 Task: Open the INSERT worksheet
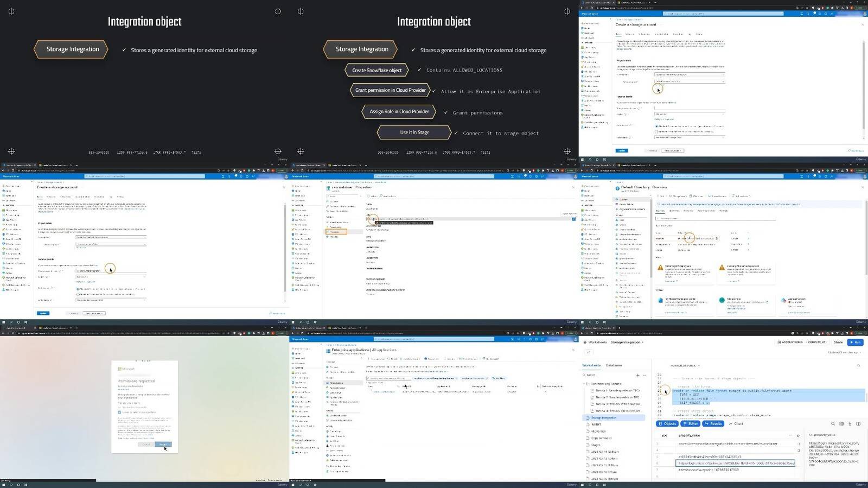tap(596, 424)
